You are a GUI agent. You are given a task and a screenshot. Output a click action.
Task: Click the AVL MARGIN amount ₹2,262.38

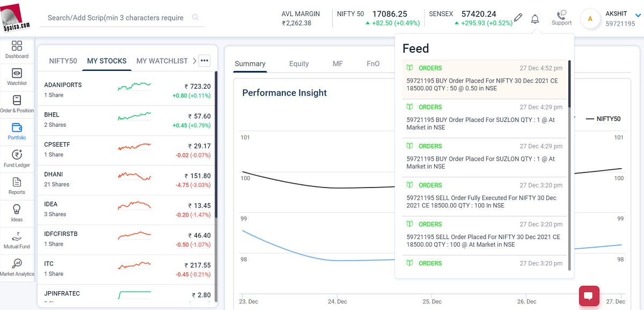click(297, 23)
